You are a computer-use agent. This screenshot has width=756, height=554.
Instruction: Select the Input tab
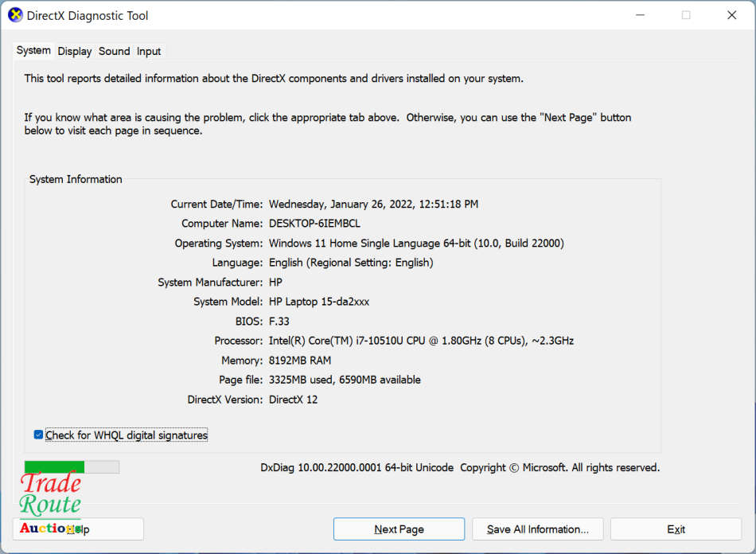pyautogui.click(x=149, y=51)
